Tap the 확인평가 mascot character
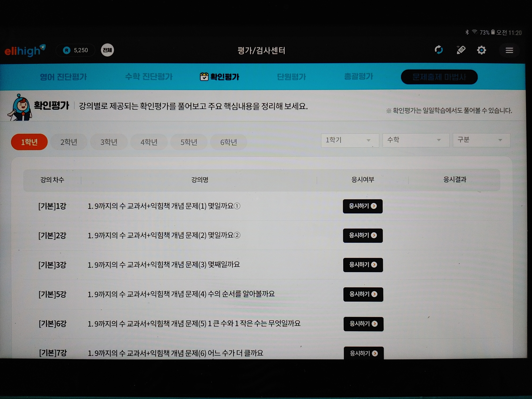The image size is (532, 399). click(x=20, y=107)
